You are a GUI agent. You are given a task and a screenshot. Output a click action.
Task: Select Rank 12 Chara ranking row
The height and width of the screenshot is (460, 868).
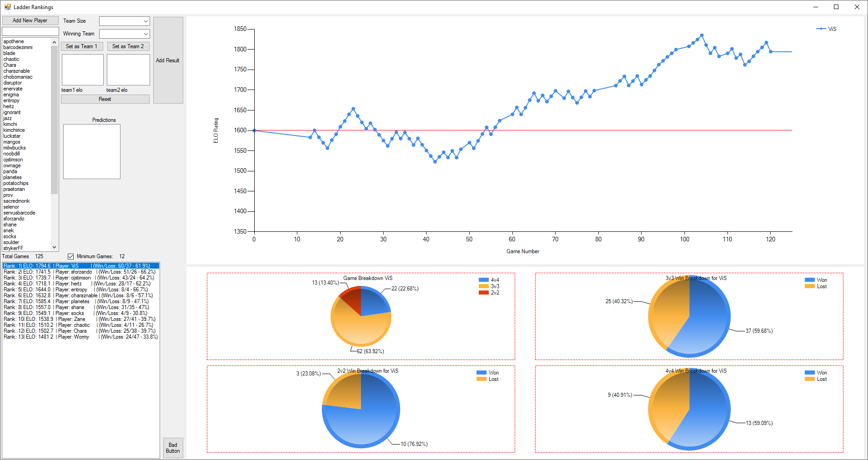81,331
